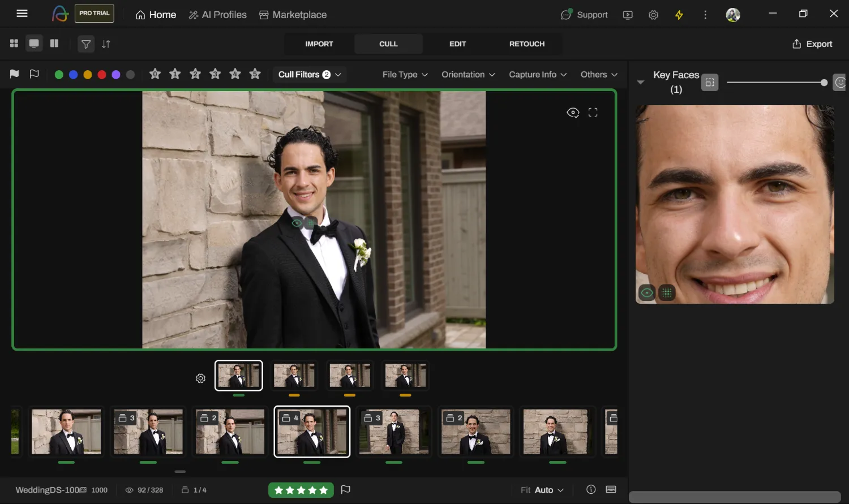Switch to the EDIT tab
The height and width of the screenshot is (504, 849).
458,44
